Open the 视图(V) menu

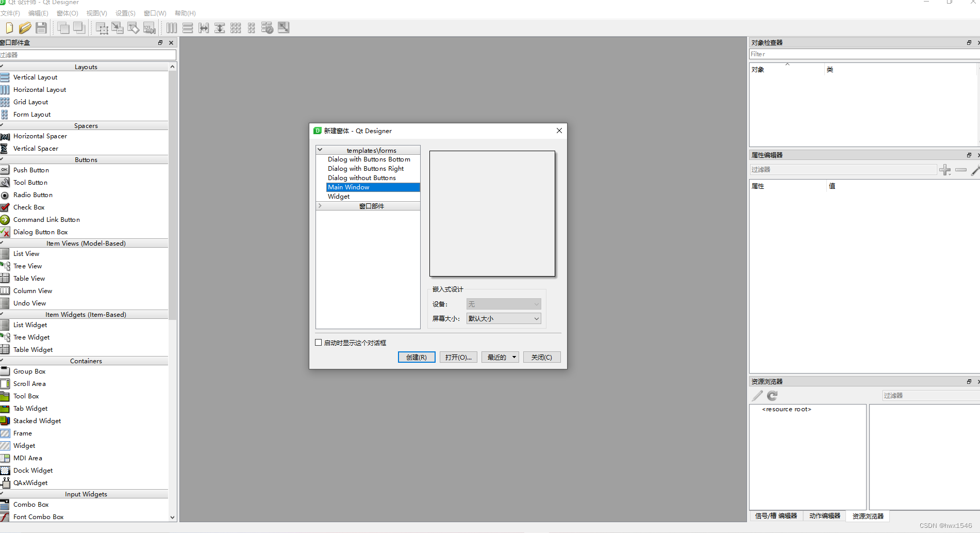(x=97, y=13)
